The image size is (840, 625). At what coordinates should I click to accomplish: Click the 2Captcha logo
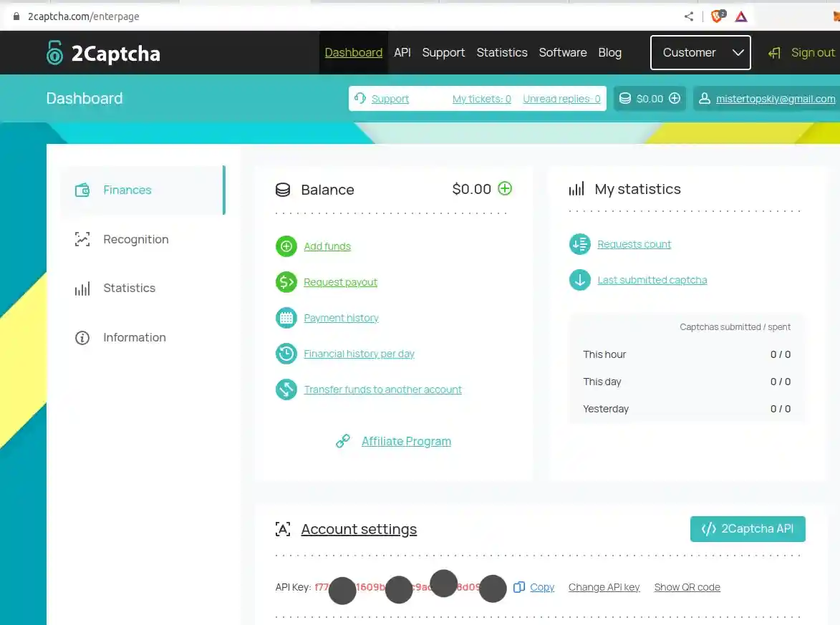pos(102,52)
